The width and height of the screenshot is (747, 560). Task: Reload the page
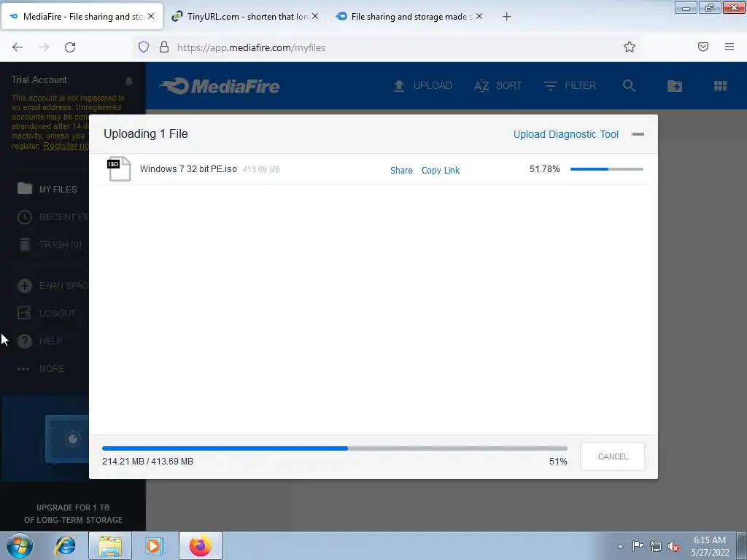[70, 47]
